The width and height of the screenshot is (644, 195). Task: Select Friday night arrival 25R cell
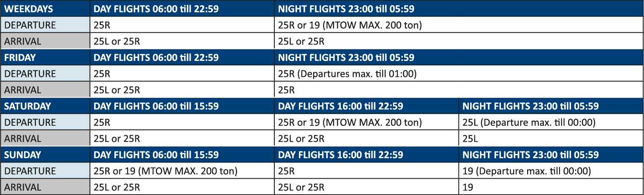click(459, 90)
